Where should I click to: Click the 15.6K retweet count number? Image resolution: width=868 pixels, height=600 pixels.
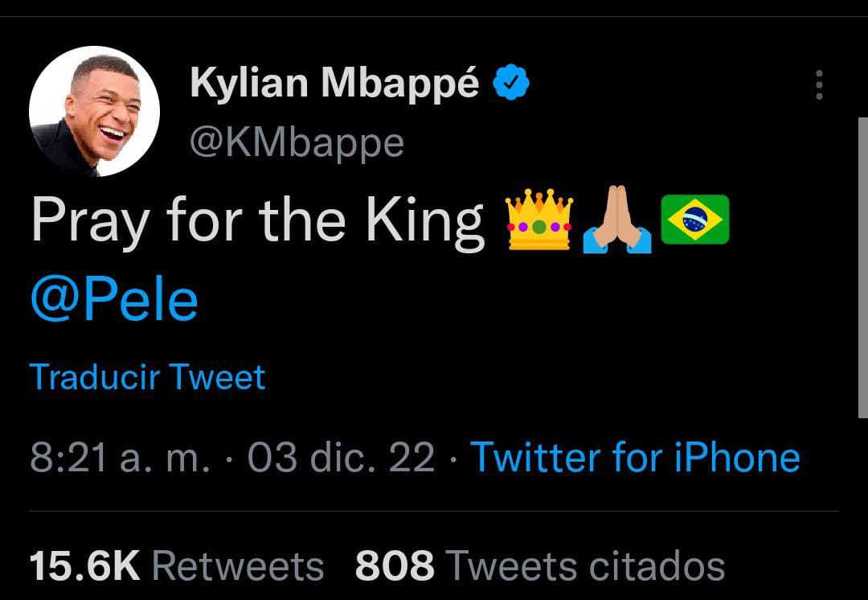85,565
